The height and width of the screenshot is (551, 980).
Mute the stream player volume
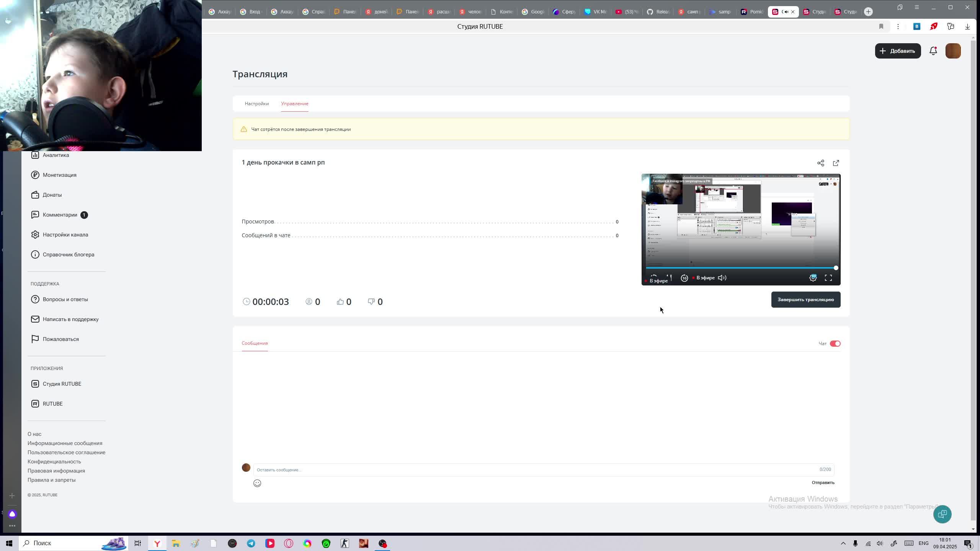coord(722,278)
